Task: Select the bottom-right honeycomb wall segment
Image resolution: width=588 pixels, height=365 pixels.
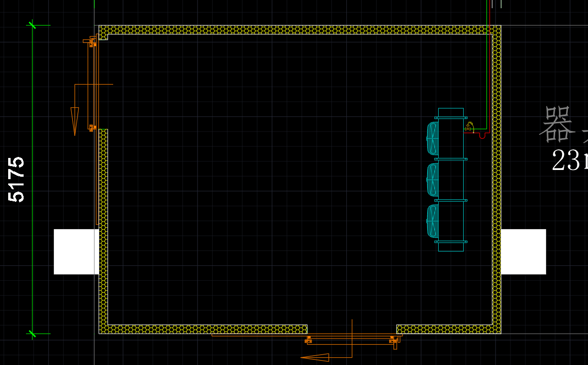Action: 448,329
